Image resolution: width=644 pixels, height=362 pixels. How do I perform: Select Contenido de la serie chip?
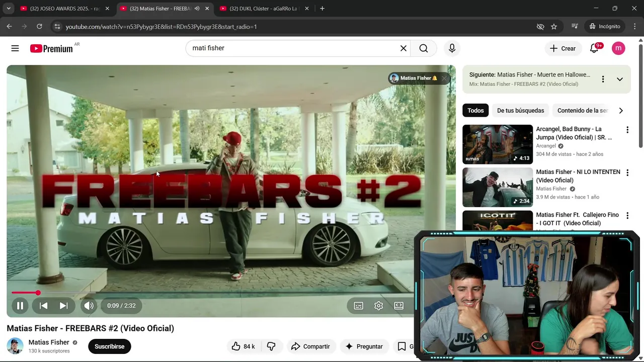583,111
